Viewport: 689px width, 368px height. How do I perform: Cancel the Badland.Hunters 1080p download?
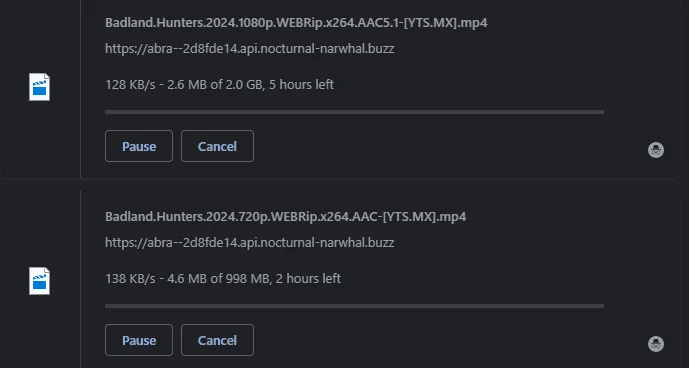(x=217, y=146)
